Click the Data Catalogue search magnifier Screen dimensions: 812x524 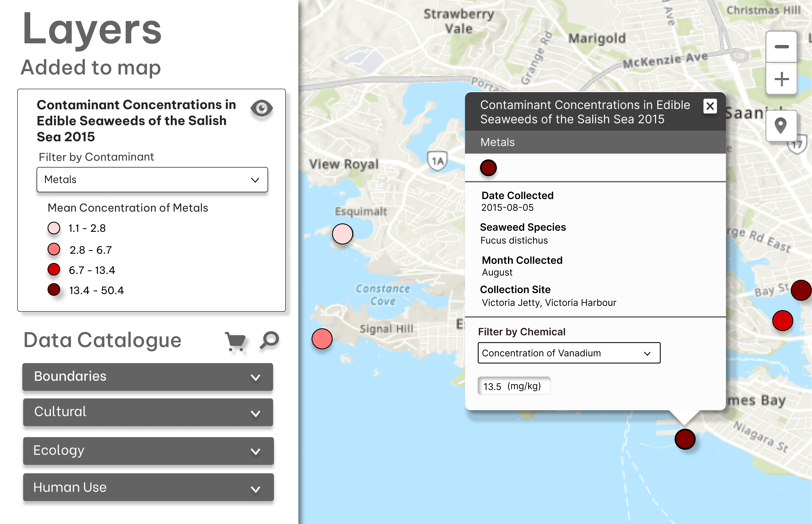pyautogui.click(x=270, y=340)
